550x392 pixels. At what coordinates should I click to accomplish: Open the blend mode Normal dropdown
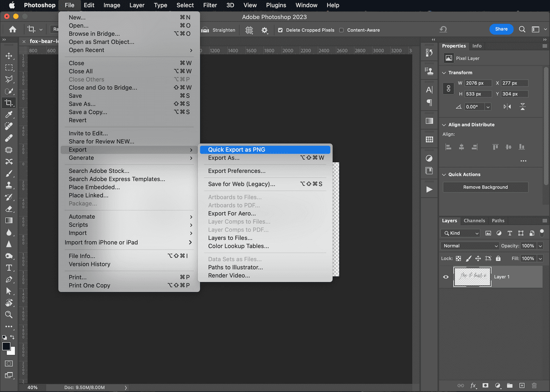pyautogui.click(x=469, y=246)
